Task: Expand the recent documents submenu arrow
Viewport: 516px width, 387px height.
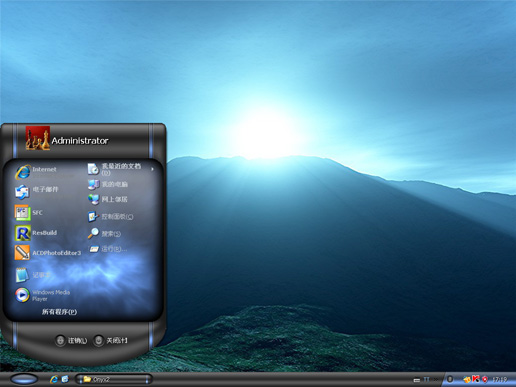Action: 152,169
